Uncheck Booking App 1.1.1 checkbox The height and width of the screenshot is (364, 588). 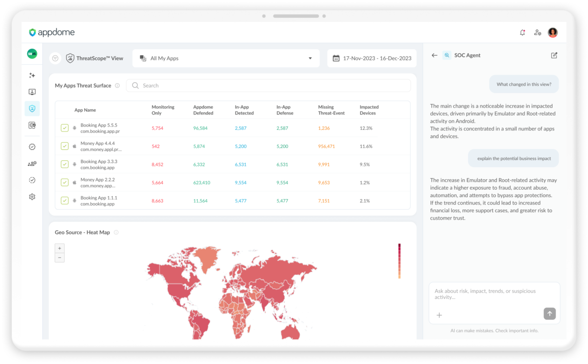pyautogui.click(x=65, y=201)
